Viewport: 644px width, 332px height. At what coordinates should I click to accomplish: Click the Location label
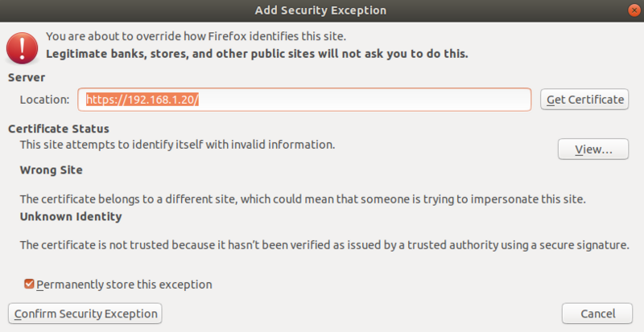(45, 100)
